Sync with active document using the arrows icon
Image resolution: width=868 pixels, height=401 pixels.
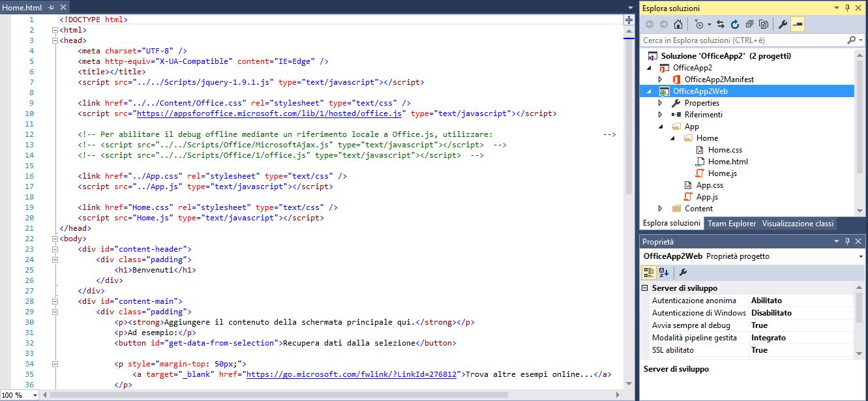(721, 25)
